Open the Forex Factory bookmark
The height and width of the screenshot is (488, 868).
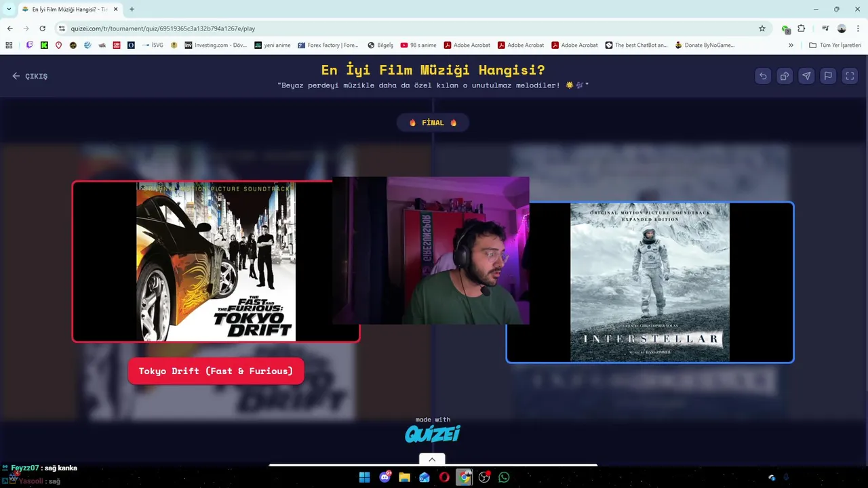328,45
